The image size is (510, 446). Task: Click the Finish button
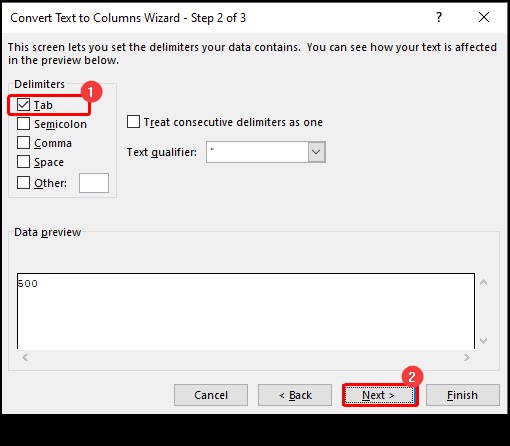click(x=463, y=395)
